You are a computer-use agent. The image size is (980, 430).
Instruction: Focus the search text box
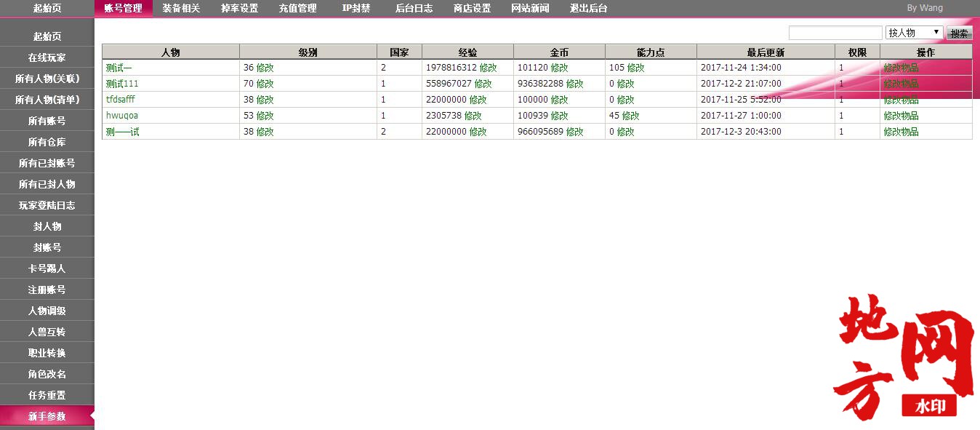[835, 33]
